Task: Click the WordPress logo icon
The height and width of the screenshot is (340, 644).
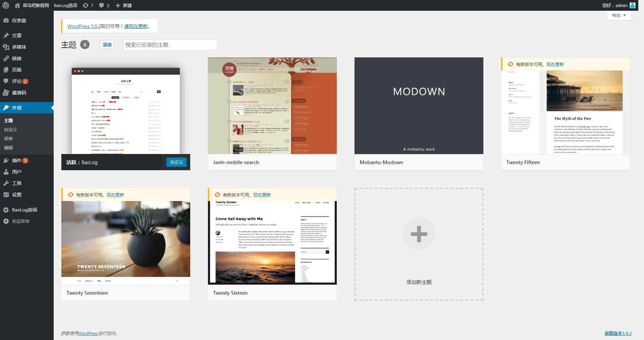Action: click(x=6, y=5)
